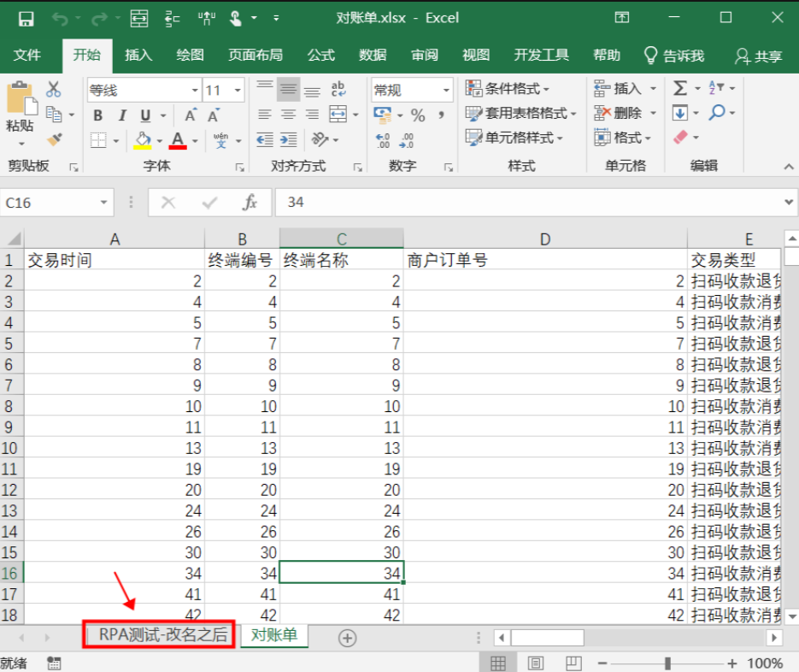Image resolution: width=799 pixels, height=672 pixels.
Task: Click 格式 format cells button
Action: [622, 138]
